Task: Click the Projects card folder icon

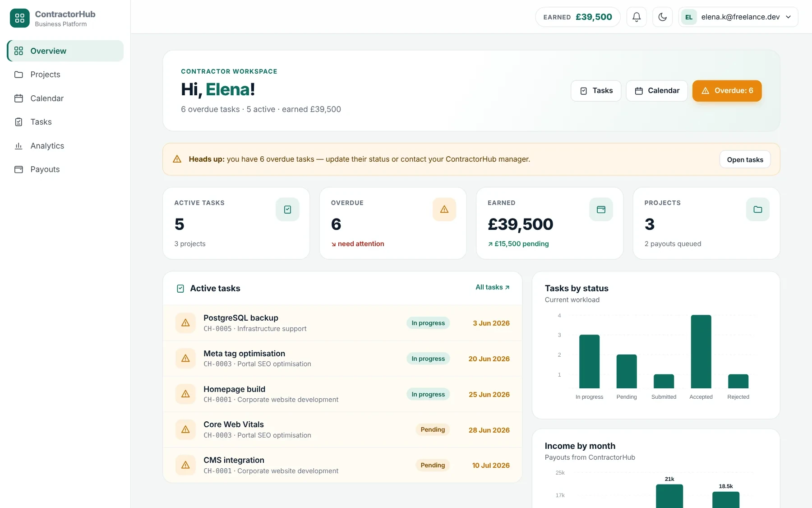Action: pos(758,210)
